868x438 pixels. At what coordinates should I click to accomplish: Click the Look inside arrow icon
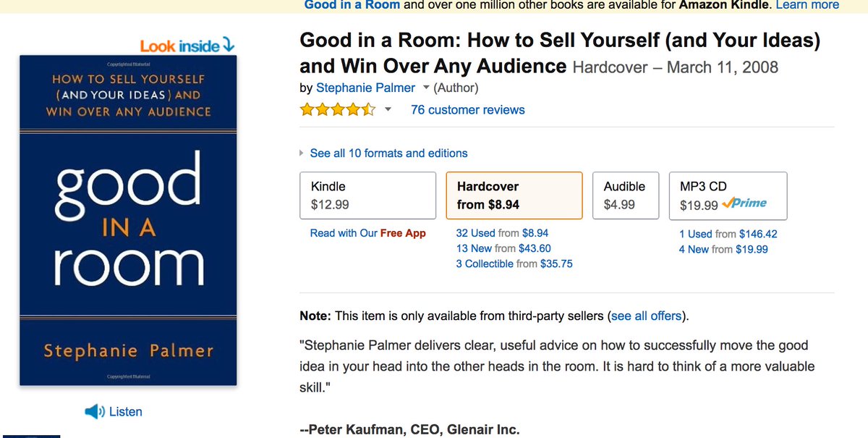pos(229,45)
